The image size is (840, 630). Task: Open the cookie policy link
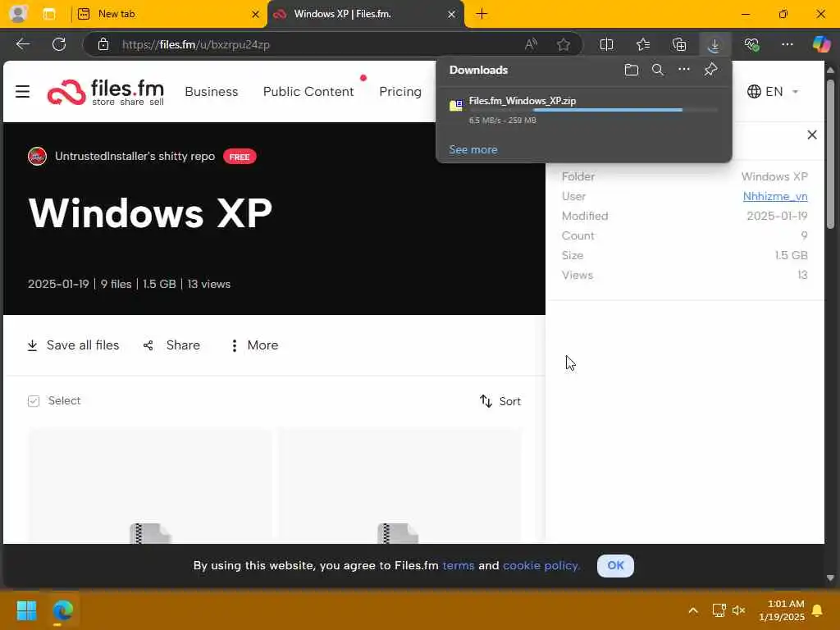[541, 566]
